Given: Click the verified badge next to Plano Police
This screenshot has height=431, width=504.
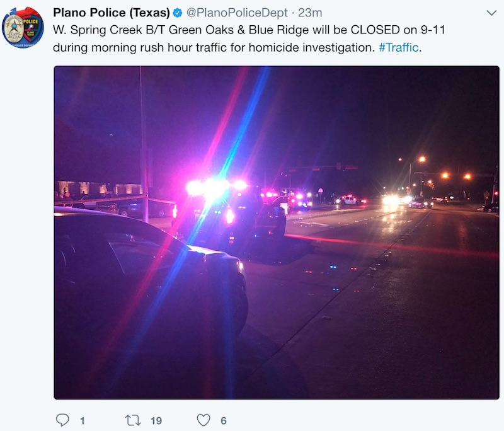Looking at the screenshot, I should click(178, 13).
